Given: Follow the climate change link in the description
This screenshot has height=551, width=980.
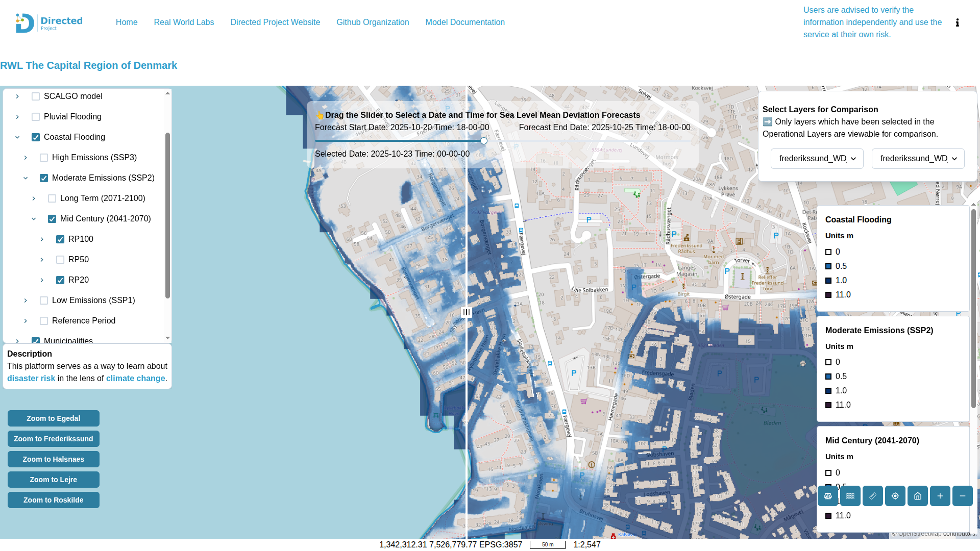Looking at the screenshot, I should click(135, 378).
